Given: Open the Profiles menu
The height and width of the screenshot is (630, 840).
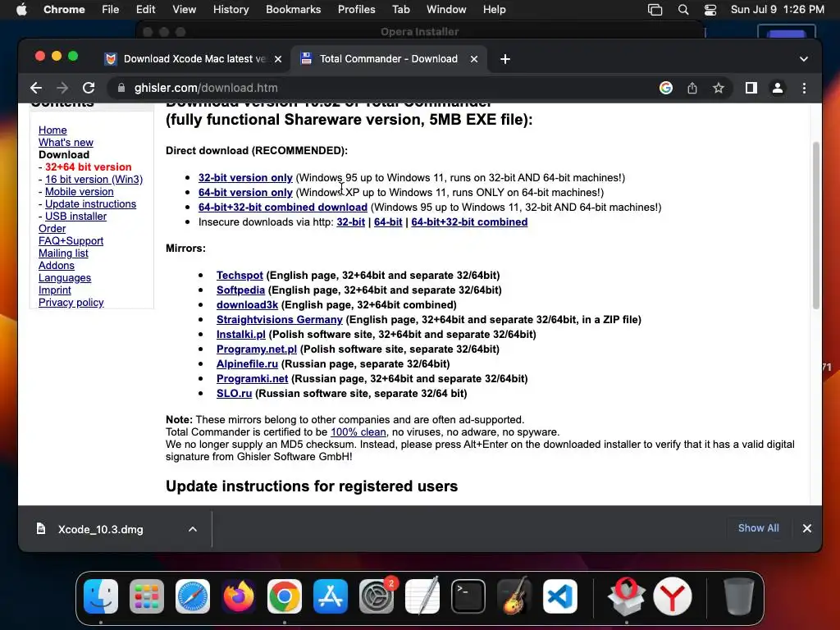Looking at the screenshot, I should pos(356,10).
